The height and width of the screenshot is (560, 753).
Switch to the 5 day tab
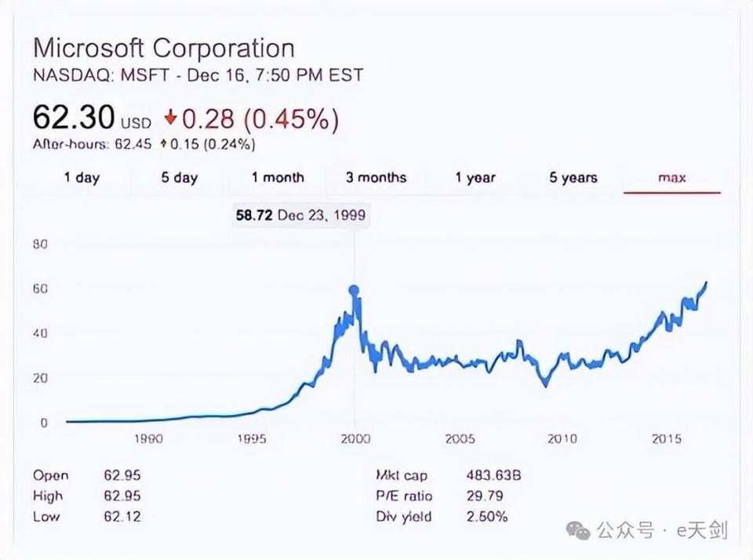click(x=180, y=178)
